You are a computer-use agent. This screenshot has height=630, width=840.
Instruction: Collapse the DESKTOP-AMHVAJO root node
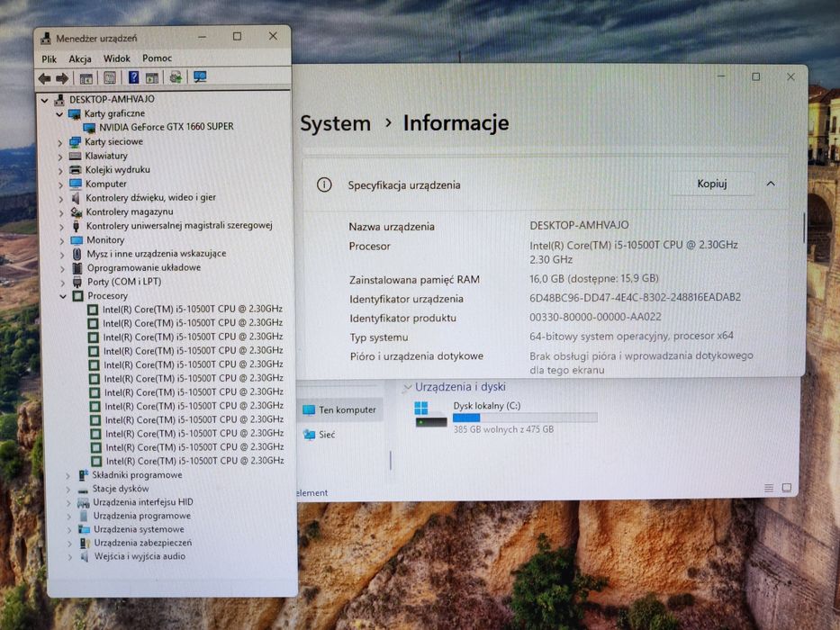click(x=45, y=100)
